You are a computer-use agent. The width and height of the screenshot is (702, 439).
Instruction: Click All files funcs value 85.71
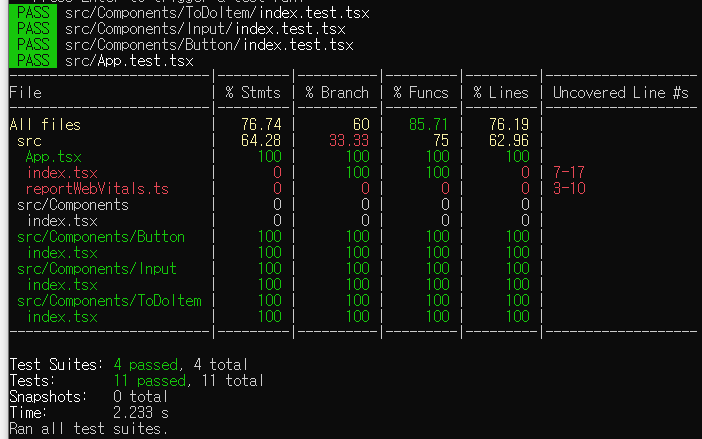coord(428,124)
